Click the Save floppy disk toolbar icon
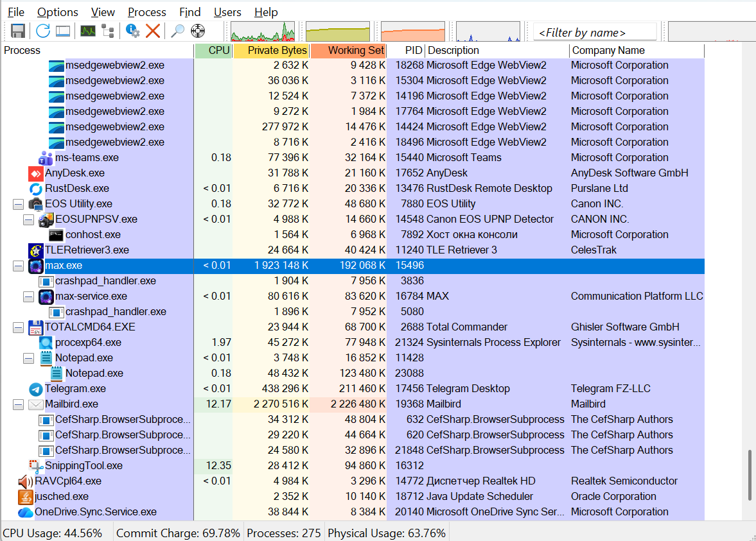The width and height of the screenshot is (756, 541). pyautogui.click(x=18, y=31)
